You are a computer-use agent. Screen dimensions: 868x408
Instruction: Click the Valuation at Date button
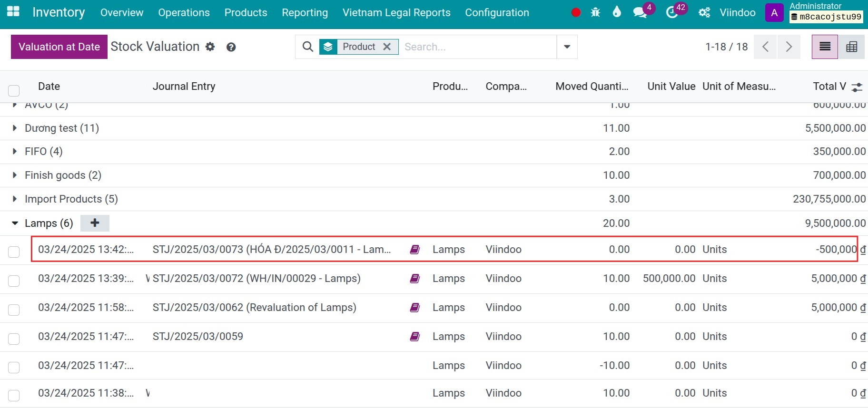pos(59,47)
